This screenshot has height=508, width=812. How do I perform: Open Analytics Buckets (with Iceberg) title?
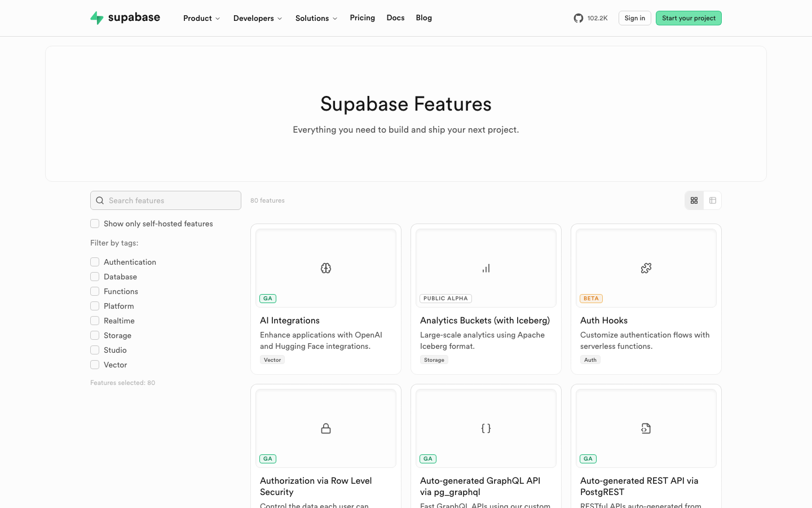(x=485, y=320)
